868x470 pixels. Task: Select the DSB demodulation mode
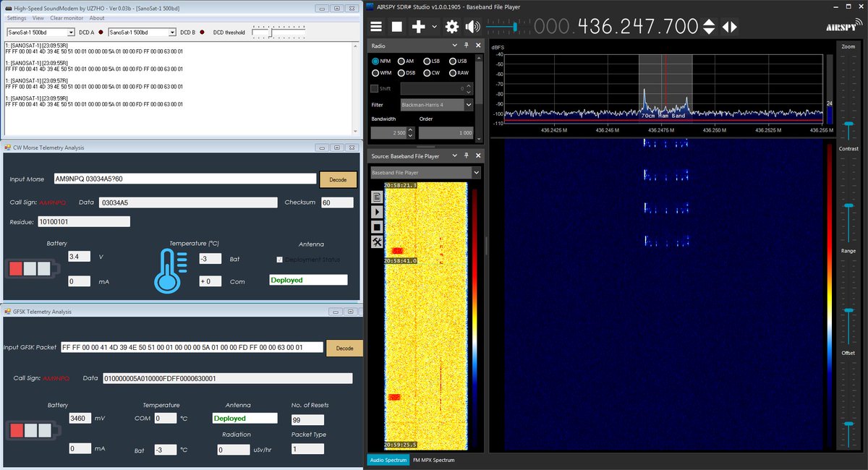[407, 73]
